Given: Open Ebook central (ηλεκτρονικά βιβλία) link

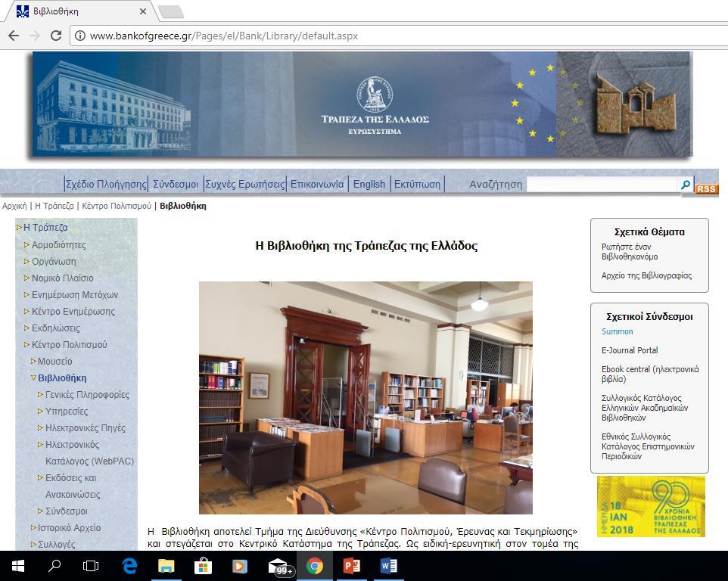Looking at the screenshot, I should click(x=650, y=374).
